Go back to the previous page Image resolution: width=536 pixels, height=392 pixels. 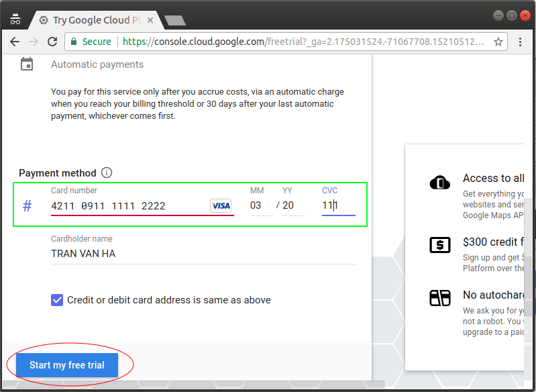click(15, 42)
